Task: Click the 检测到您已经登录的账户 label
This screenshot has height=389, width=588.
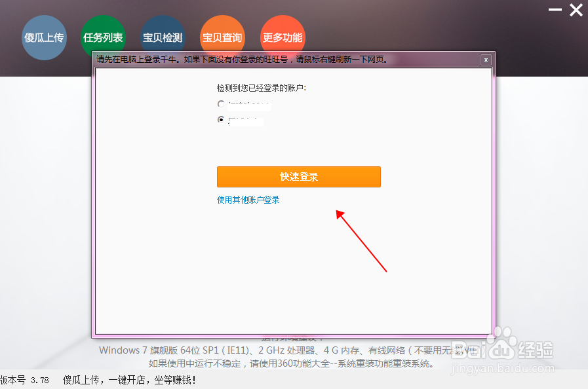Action: pos(262,88)
